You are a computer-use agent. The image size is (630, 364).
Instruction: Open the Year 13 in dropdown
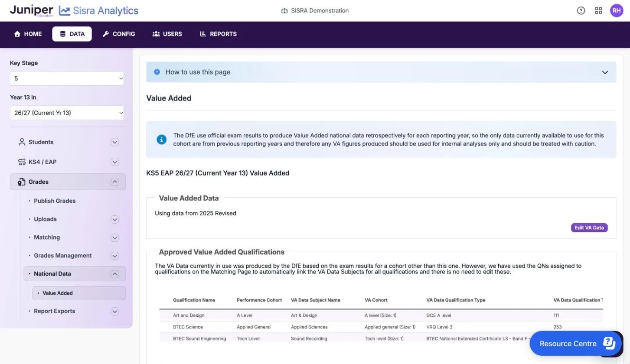pyautogui.click(x=67, y=113)
